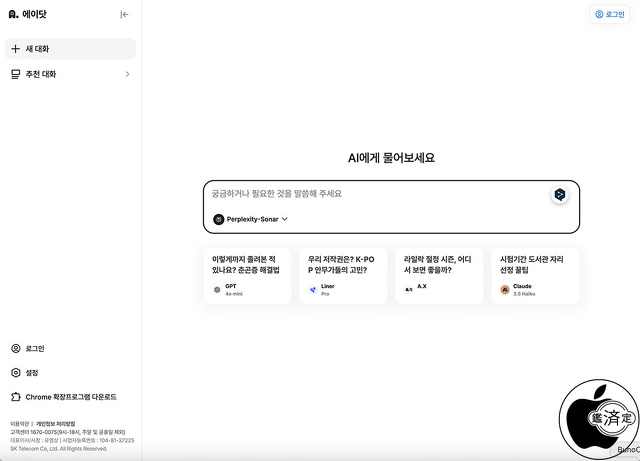Open the 개인정보 처리방침 link
Screen dimensions: 640x461
(x=56, y=424)
